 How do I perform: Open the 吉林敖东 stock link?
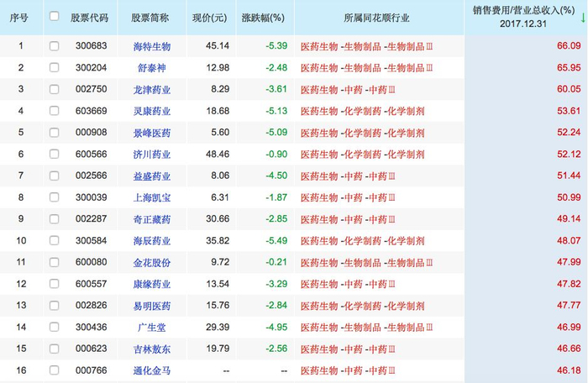point(152,349)
